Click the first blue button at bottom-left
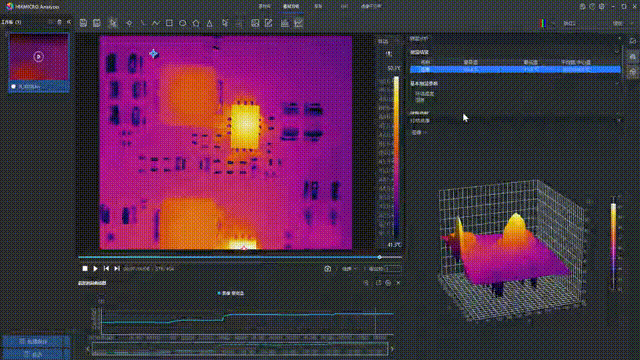The width and height of the screenshot is (640, 360). click(36, 341)
